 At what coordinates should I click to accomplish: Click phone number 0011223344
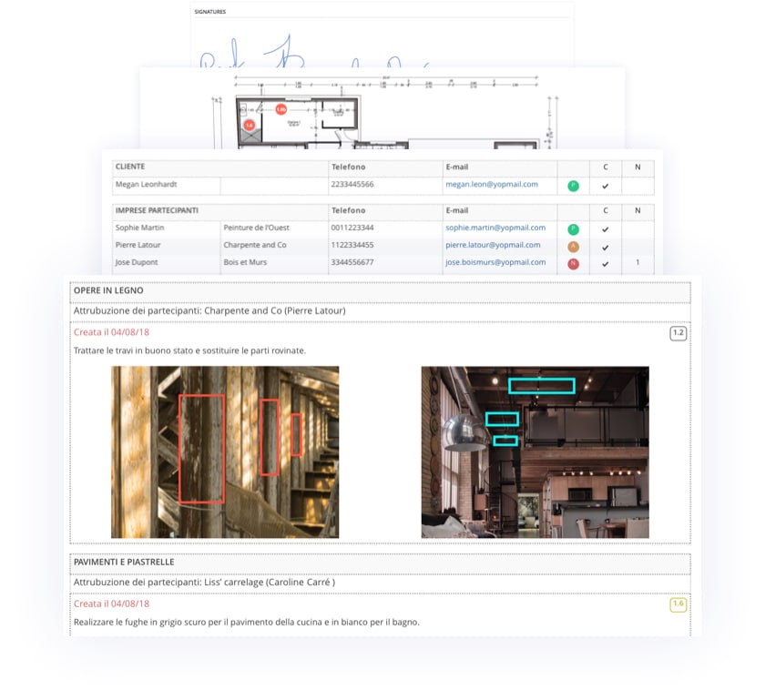tap(352, 228)
